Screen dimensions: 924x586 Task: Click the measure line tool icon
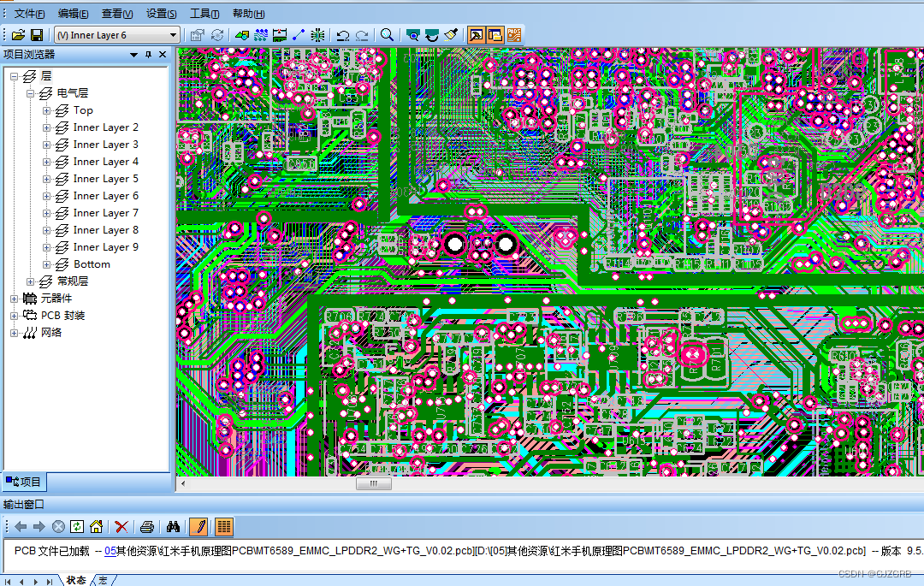click(x=298, y=34)
